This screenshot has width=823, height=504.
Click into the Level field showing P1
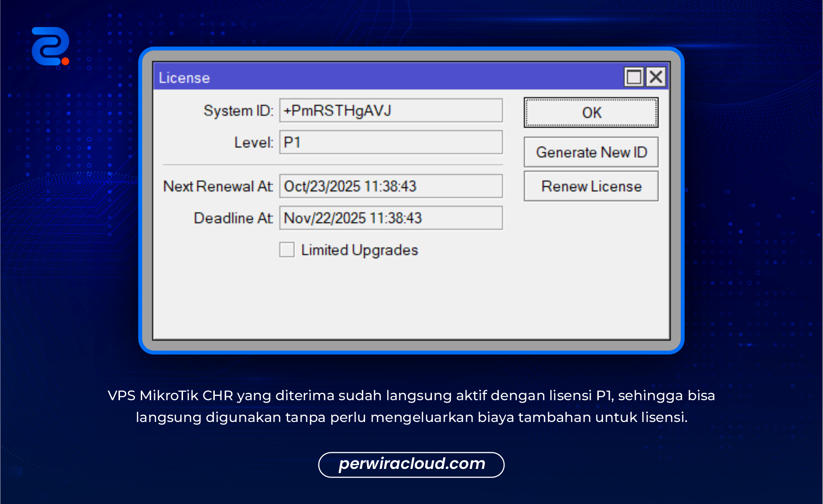391,142
